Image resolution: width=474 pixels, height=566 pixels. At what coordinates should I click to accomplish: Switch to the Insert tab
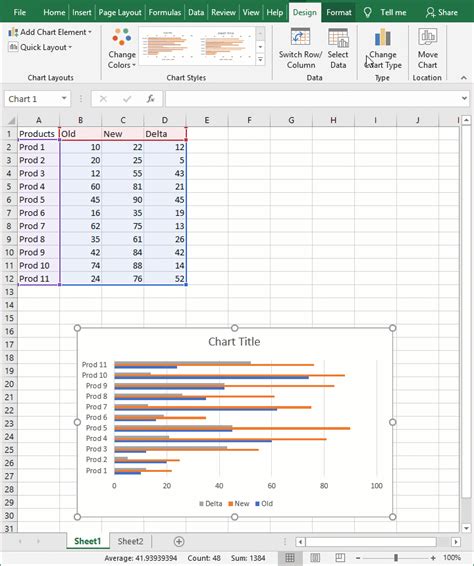(82, 12)
